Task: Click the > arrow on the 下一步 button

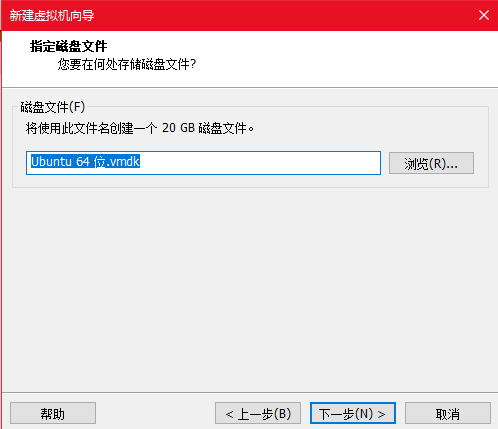Action: tap(381, 414)
